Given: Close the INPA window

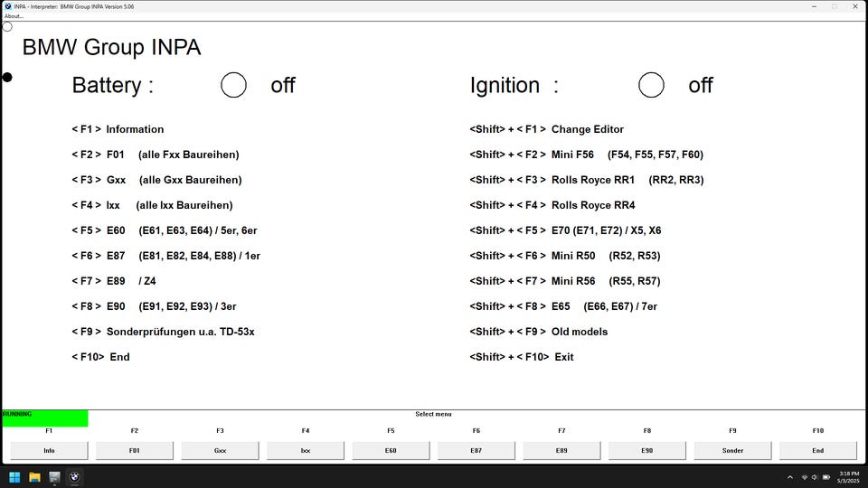Looking at the screenshot, I should pos(855,6).
